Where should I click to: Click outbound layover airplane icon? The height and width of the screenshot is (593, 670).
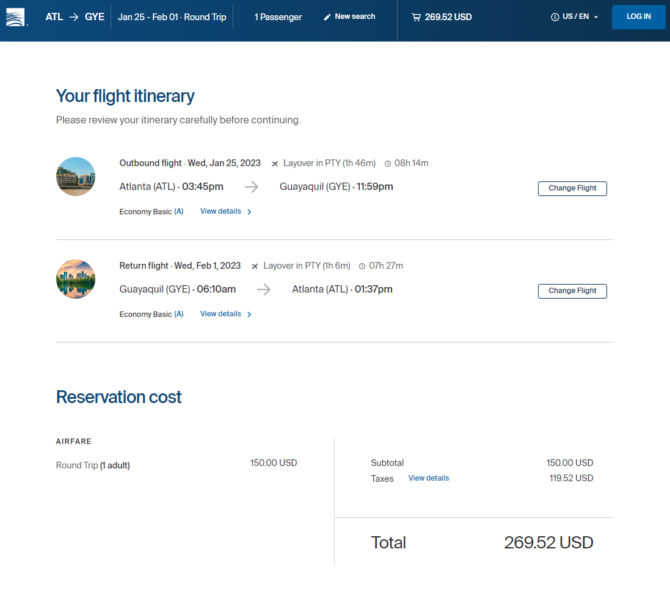275,164
